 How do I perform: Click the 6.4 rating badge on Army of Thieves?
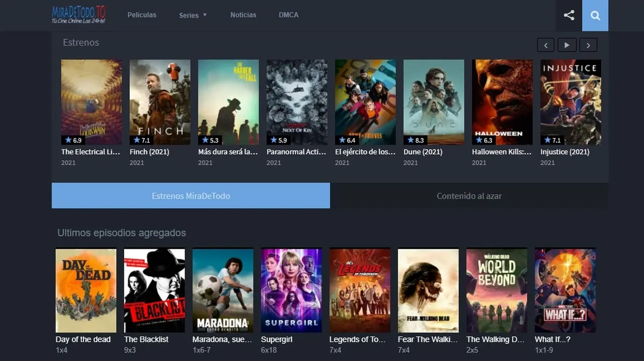click(347, 140)
